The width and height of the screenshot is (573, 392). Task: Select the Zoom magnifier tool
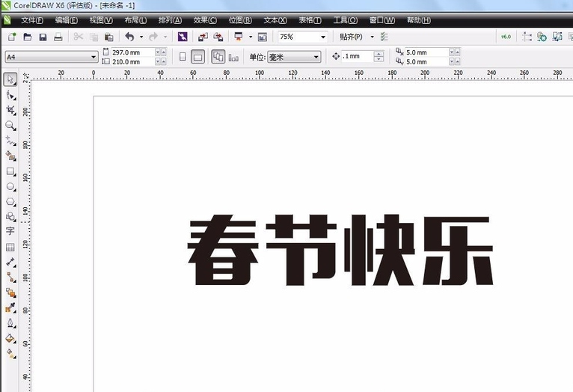click(10, 126)
